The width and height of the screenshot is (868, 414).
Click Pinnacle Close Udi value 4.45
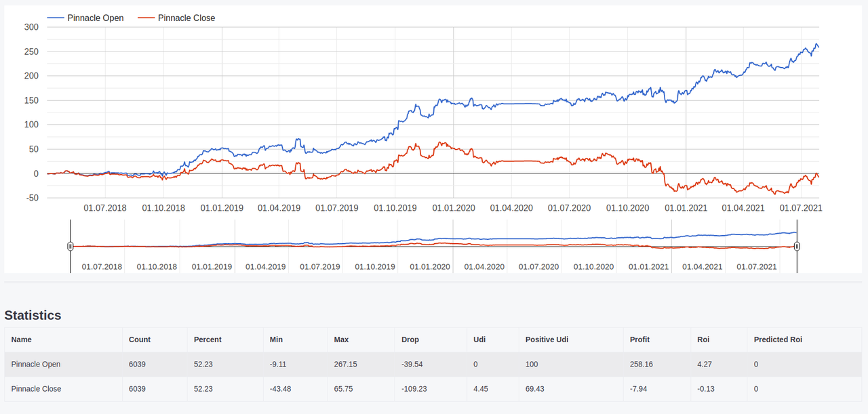tap(481, 389)
